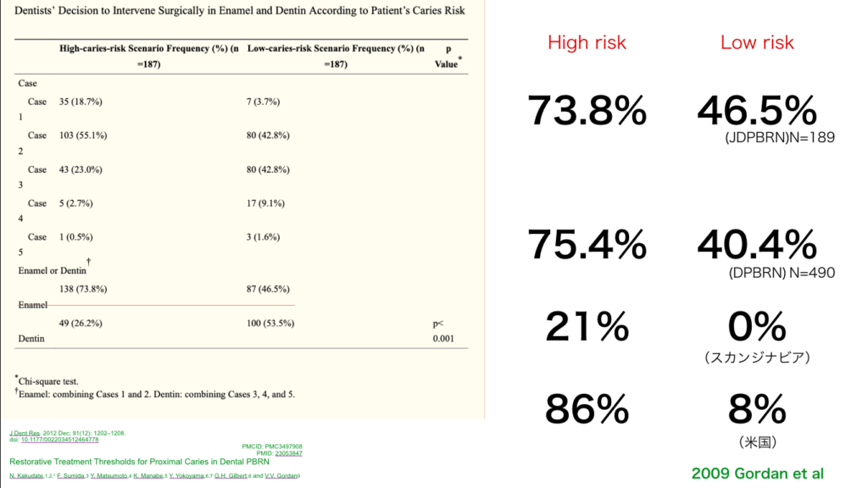This screenshot has width=868, height=488.
Task: Click the 2009 Gordan et al citation
Action: [x=757, y=474]
